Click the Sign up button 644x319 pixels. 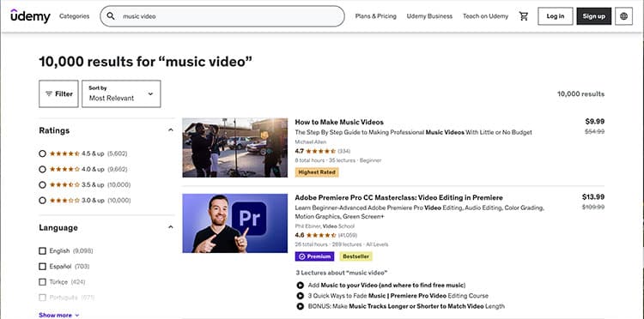tap(594, 16)
